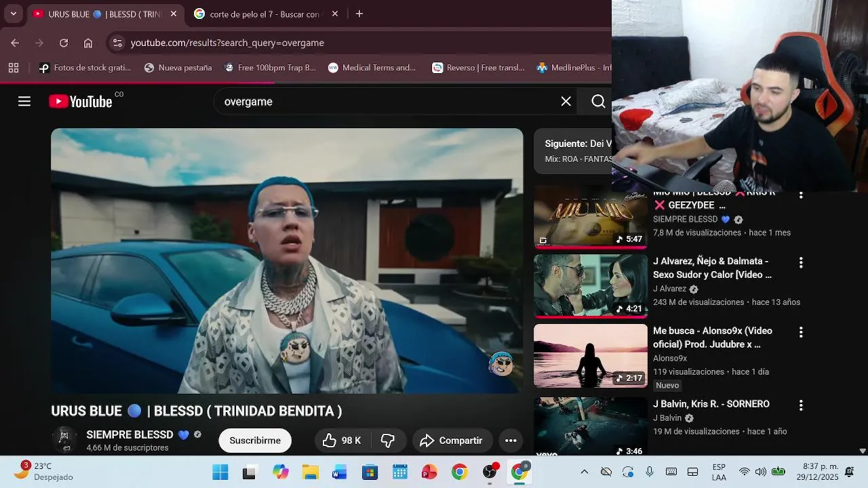Open J Balvin, Kris R. SORNERO title

pos(711,404)
